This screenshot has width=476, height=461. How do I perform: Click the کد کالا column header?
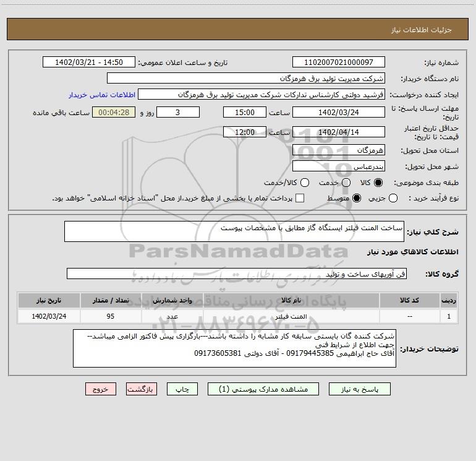click(409, 300)
